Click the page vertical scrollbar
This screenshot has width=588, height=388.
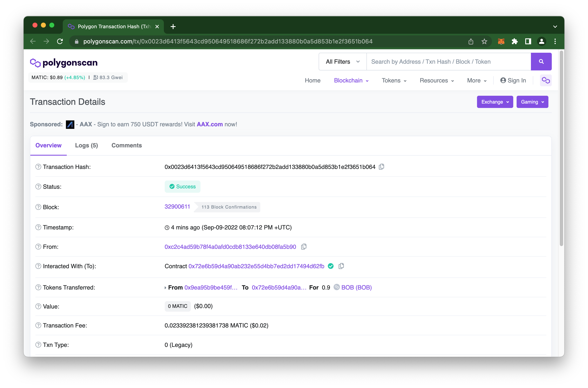(561, 148)
